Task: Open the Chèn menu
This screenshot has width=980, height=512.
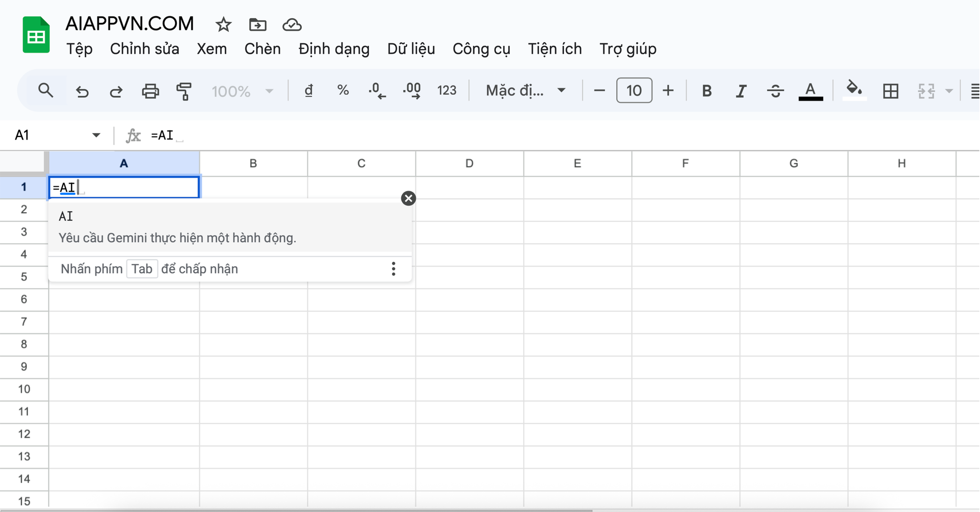Action: click(x=263, y=49)
